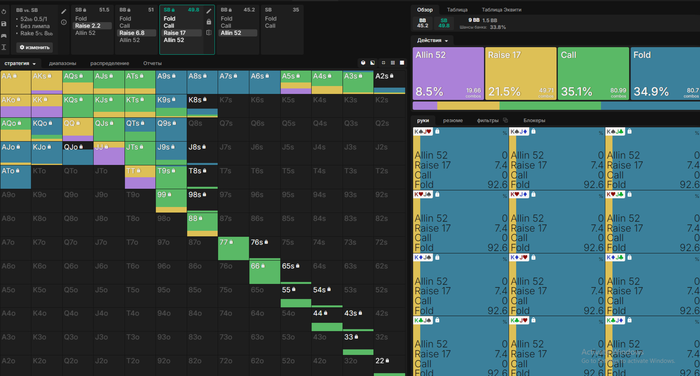Click the round clock icon under settings pencil
The height and width of the screenshot is (376, 700).
[64, 22]
